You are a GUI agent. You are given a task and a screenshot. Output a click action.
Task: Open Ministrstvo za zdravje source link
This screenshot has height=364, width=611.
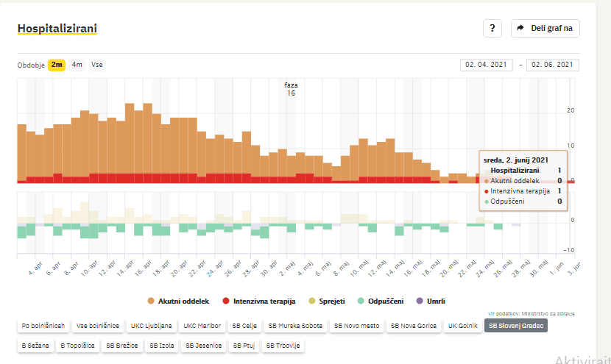click(x=548, y=313)
